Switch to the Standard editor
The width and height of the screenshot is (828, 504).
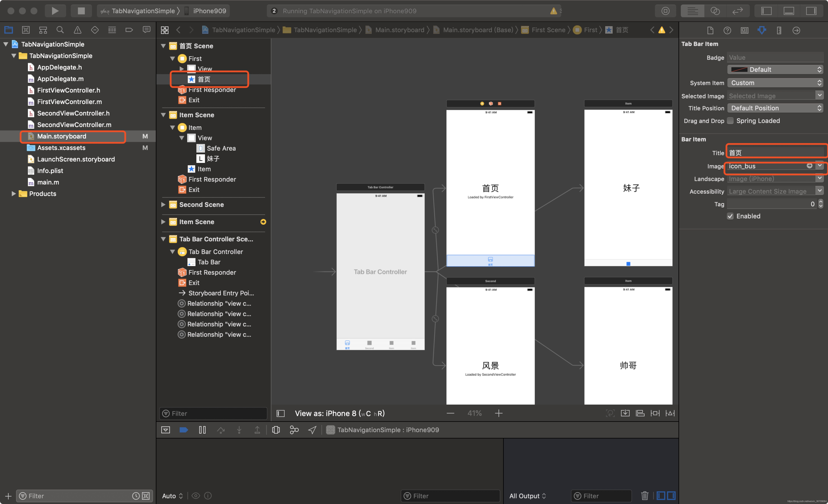point(692,11)
